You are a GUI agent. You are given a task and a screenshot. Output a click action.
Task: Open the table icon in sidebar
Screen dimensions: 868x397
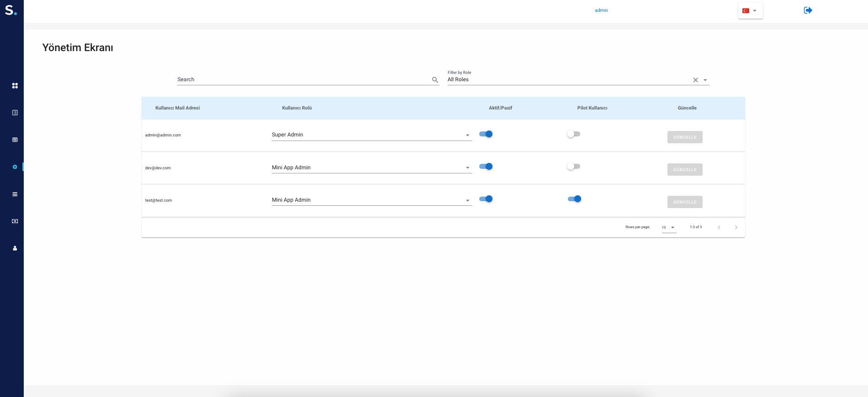point(15,140)
